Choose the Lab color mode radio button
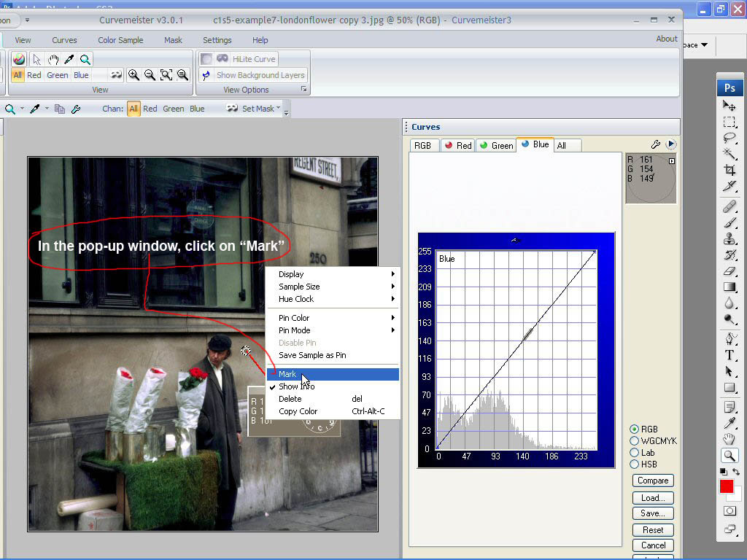Image resolution: width=747 pixels, height=560 pixels. 634,453
